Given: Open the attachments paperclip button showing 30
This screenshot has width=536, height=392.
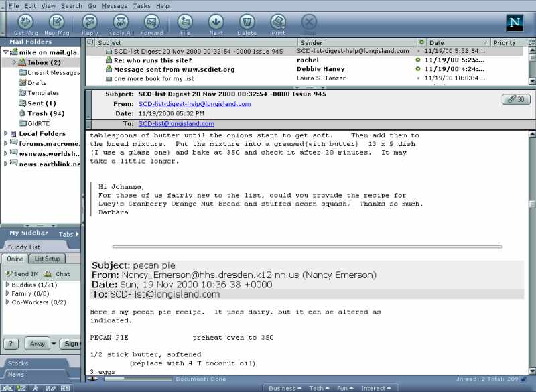Looking at the screenshot, I should 515,99.
